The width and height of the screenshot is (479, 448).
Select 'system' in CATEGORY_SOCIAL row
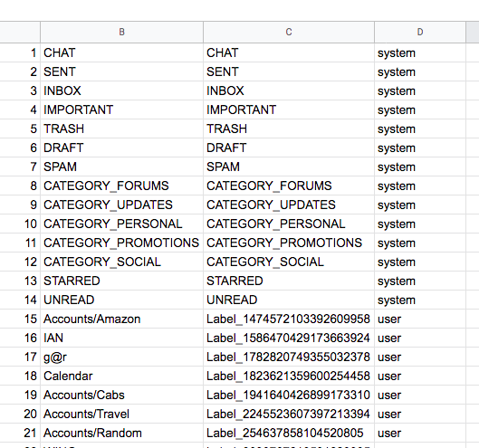click(420, 262)
